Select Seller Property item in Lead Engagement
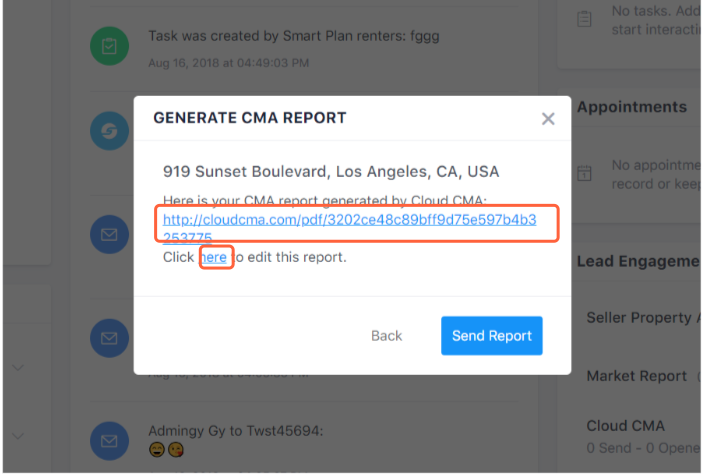 [x=638, y=317]
